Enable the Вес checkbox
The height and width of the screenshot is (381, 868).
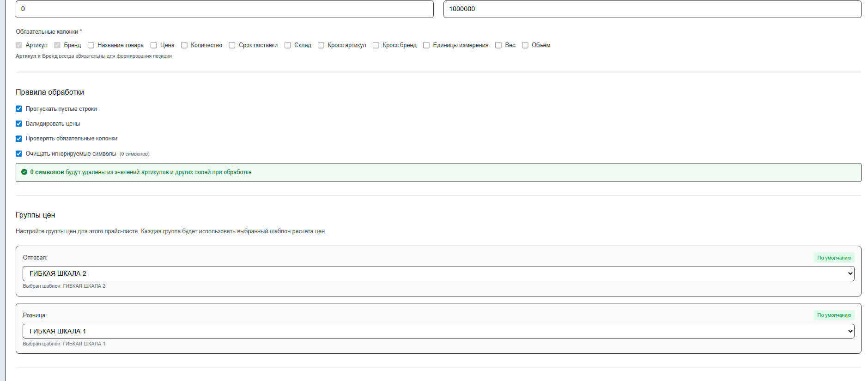[498, 45]
